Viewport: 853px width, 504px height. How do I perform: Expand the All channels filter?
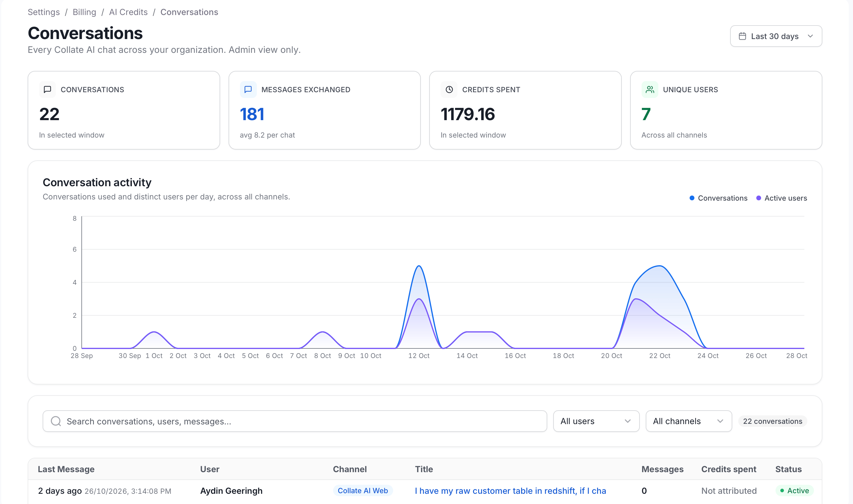click(688, 421)
